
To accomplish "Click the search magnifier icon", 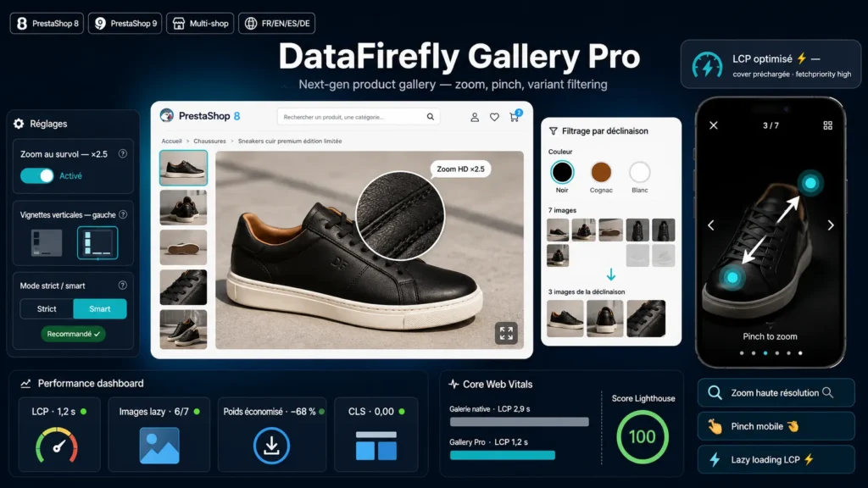I will coord(430,117).
